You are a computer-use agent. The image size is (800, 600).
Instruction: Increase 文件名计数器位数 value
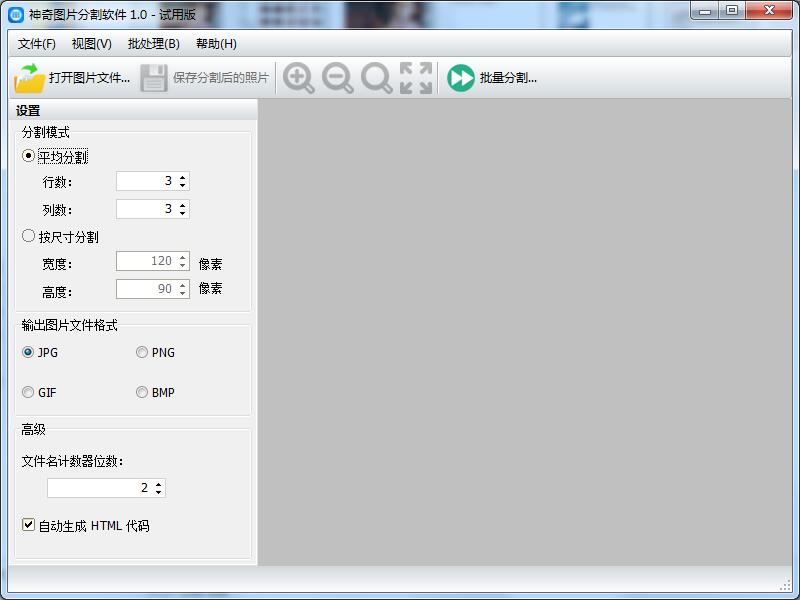click(159, 484)
